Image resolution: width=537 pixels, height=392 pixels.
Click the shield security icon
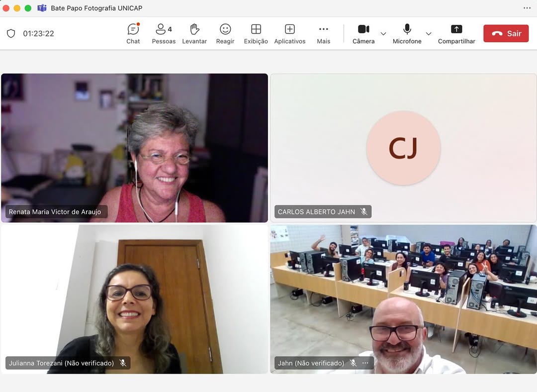point(11,33)
